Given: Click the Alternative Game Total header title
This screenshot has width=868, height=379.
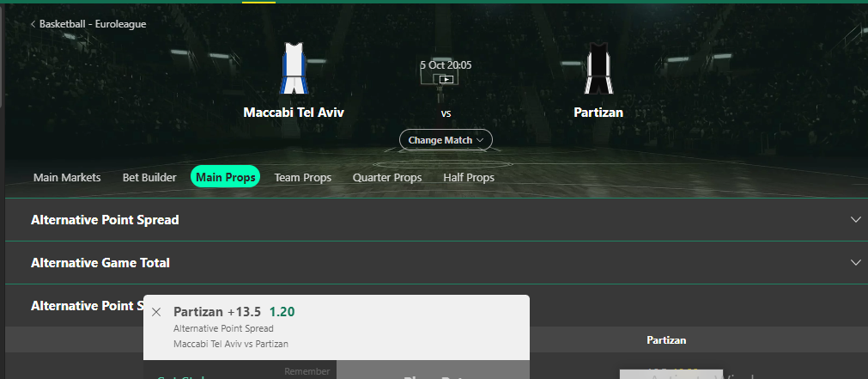Looking at the screenshot, I should click(100, 263).
